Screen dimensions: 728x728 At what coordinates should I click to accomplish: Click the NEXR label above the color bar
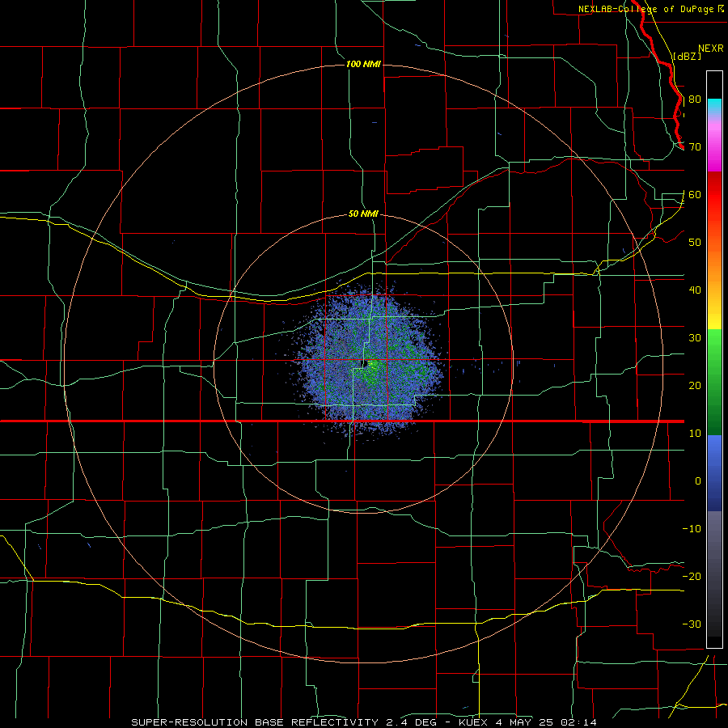[x=710, y=49]
